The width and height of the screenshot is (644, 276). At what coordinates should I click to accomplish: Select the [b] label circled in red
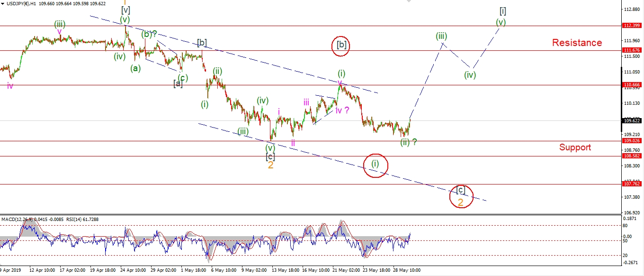(x=342, y=45)
